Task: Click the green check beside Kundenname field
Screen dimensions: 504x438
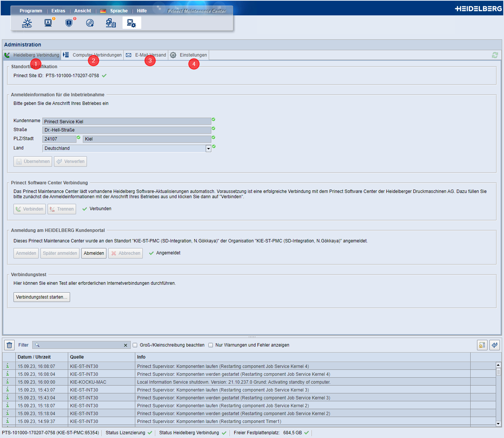Action: tap(214, 120)
